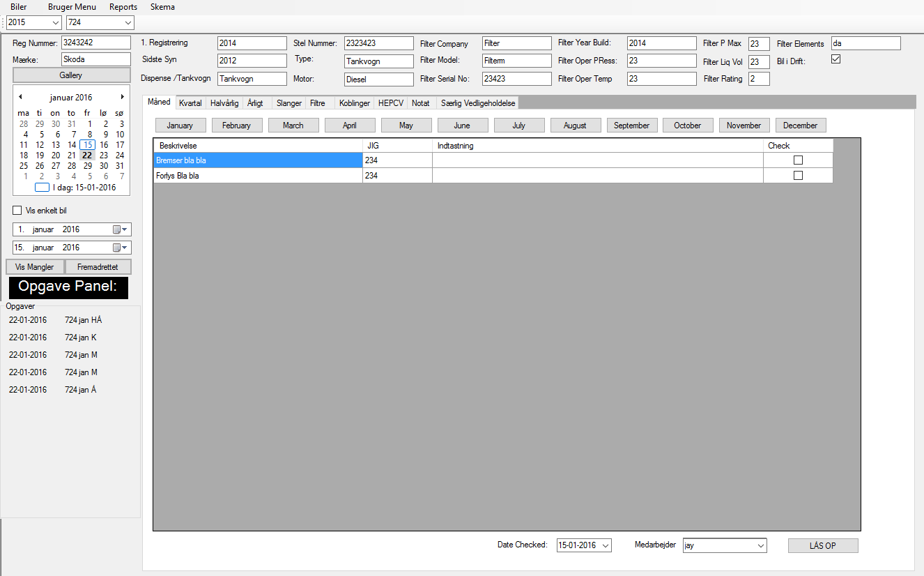Click the Stel Nummer input field
Viewport: 924px width, 576px height.
pos(379,43)
